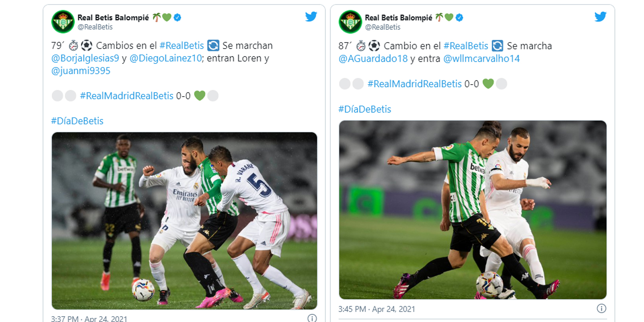
Task: Click the 3:45 PM · Apr 24, 2021 timestamp
Action: pyautogui.click(x=377, y=309)
